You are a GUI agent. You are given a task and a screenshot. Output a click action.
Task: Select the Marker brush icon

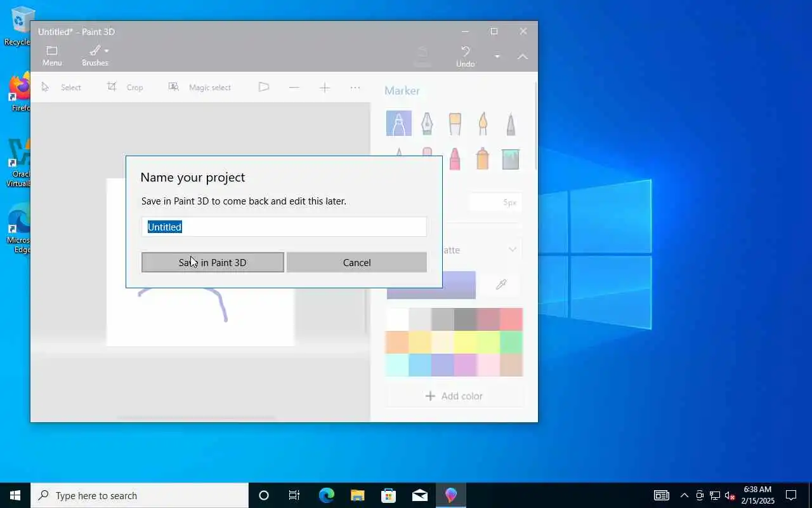(x=399, y=123)
